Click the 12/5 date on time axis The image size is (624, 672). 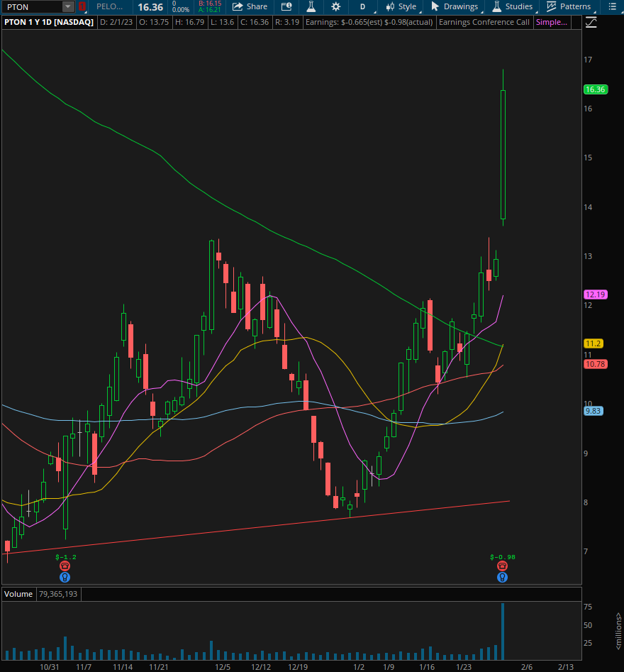click(x=223, y=667)
